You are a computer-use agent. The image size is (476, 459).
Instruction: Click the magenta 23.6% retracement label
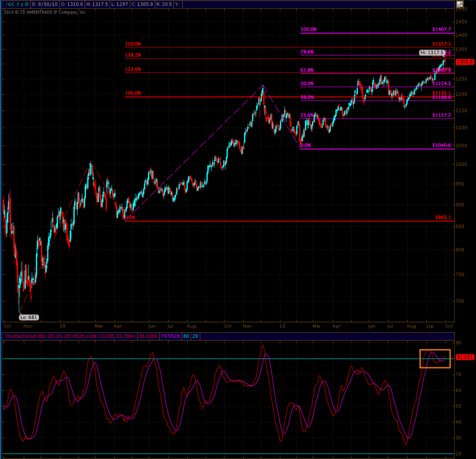307,115
